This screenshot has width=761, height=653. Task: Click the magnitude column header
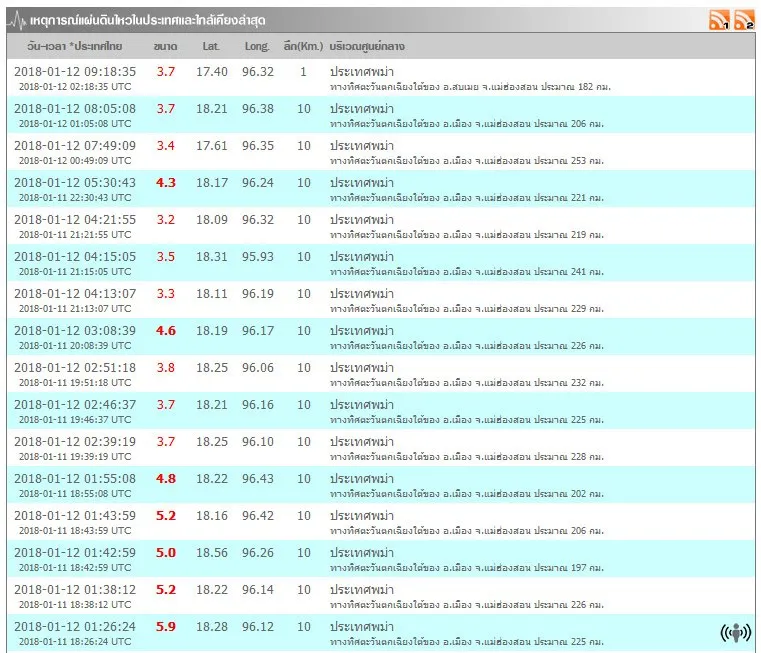coord(165,47)
